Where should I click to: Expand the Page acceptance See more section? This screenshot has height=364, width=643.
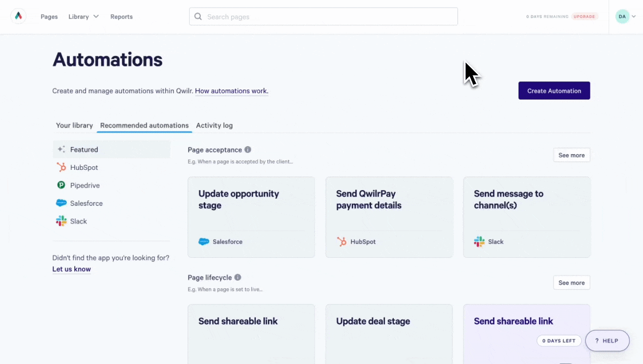(x=571, y=155)
